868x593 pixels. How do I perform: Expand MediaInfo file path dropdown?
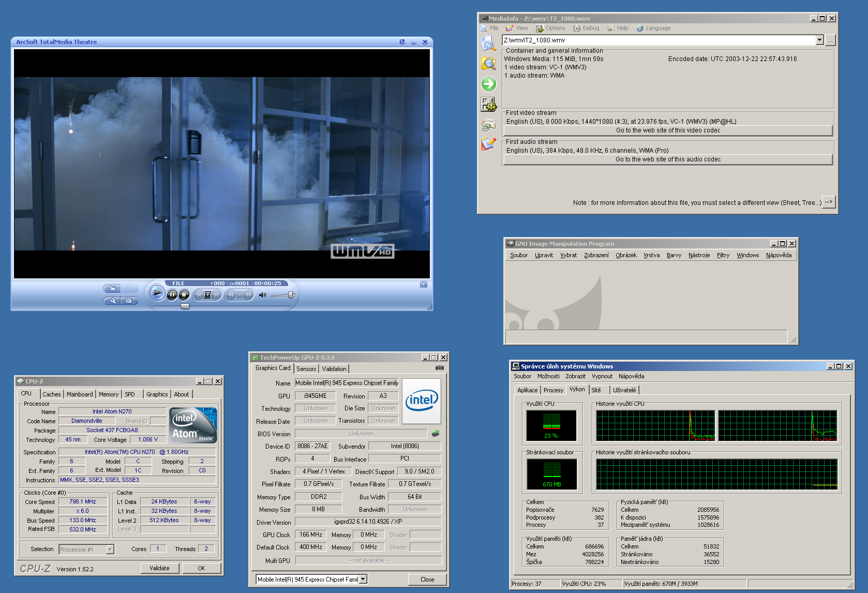click(x=819, y=40)
